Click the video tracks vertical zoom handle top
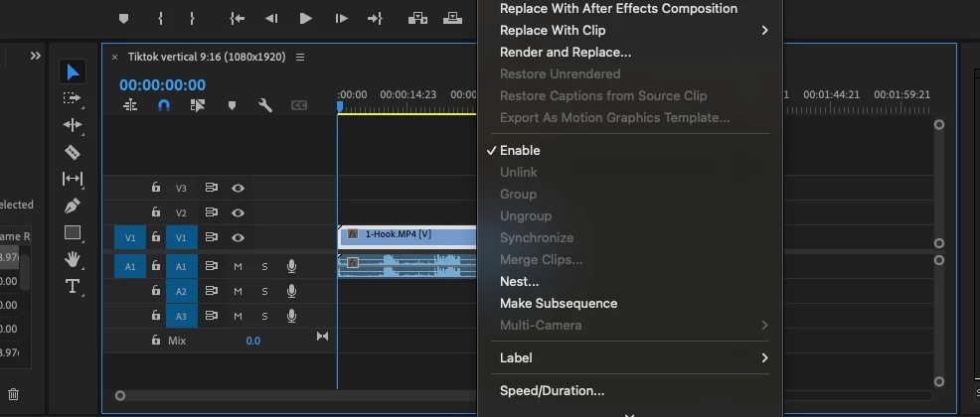This screenshot has height=417, width=980. 938,125
